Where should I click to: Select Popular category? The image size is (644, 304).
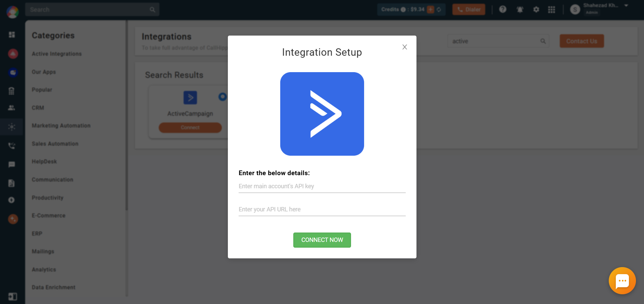(42, 90)
